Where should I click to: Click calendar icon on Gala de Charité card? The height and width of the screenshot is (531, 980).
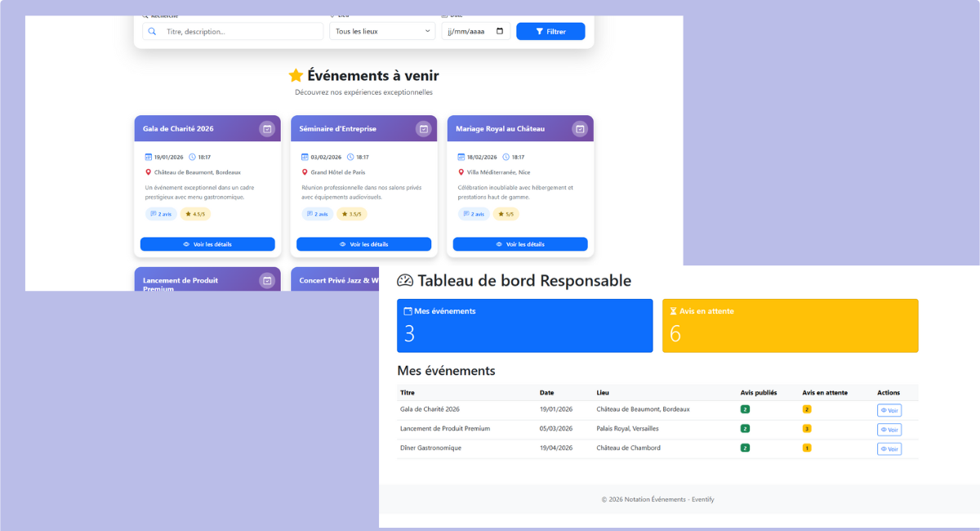coord(266,129)
